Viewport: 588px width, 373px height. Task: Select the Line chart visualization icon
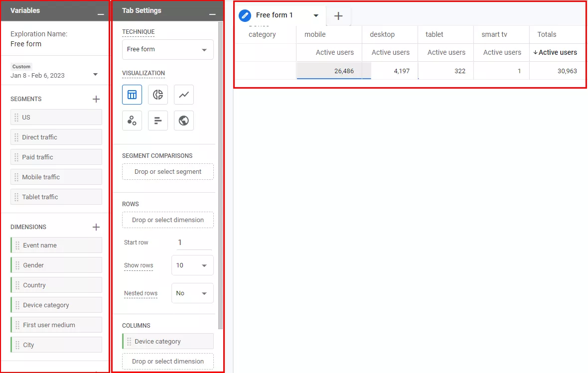[x=184, y=95]
